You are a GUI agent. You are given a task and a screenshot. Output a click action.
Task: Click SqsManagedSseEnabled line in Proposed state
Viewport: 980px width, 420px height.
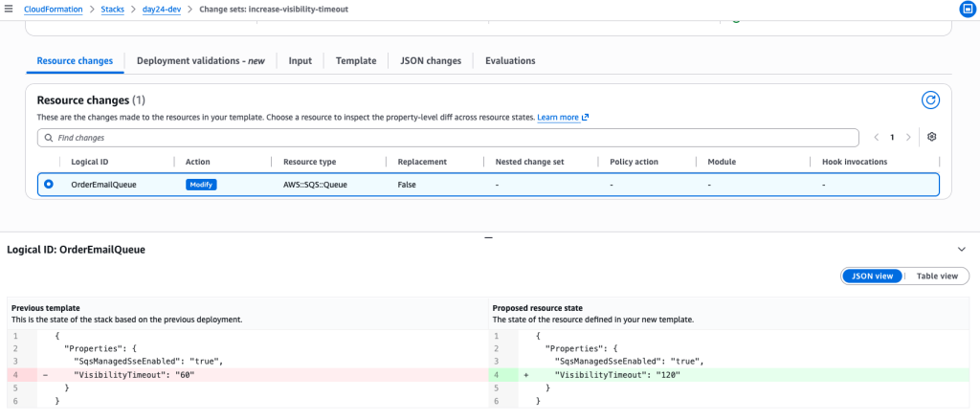[x=630, y=362]
